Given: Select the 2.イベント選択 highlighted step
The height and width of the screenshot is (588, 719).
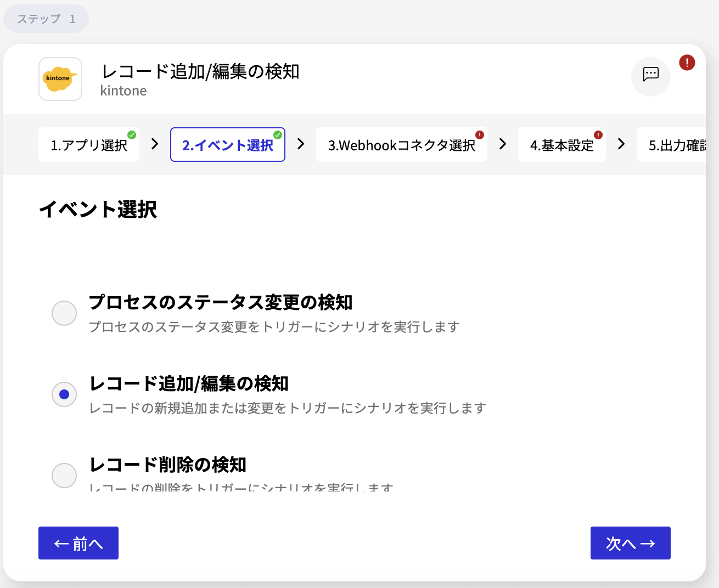Looking at the screenshot, I should click(227, 144).
